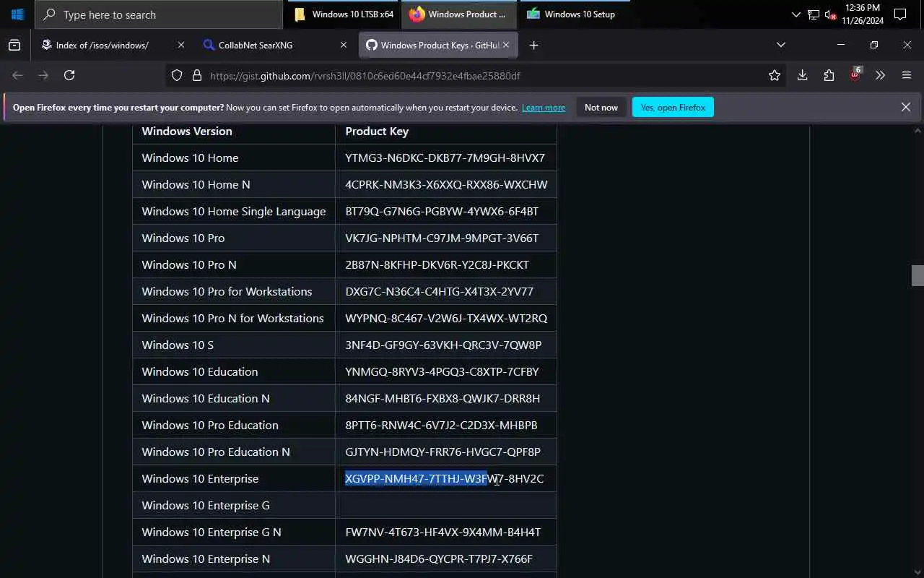This screenshot has height=578, width=924.
Task: Go back to previous page
Action: [x=18, y=75]
